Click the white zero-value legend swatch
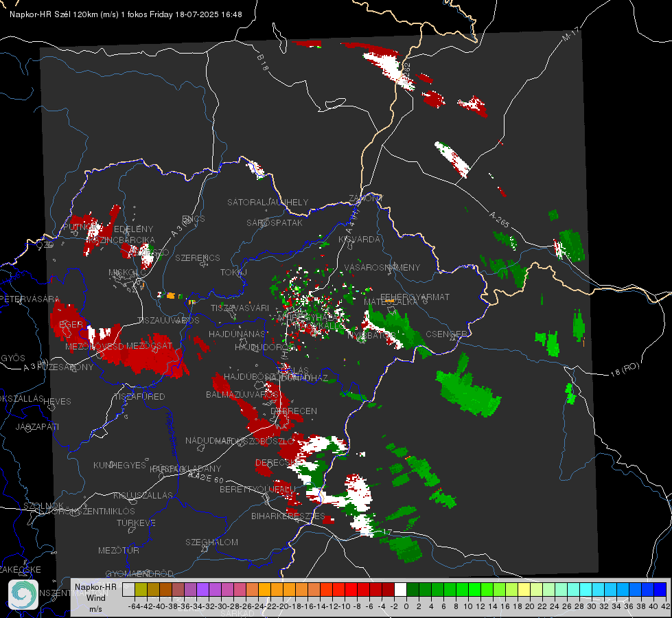Viewport: 672px width, 618px height. pyautogui.click(x=400, y=590)
